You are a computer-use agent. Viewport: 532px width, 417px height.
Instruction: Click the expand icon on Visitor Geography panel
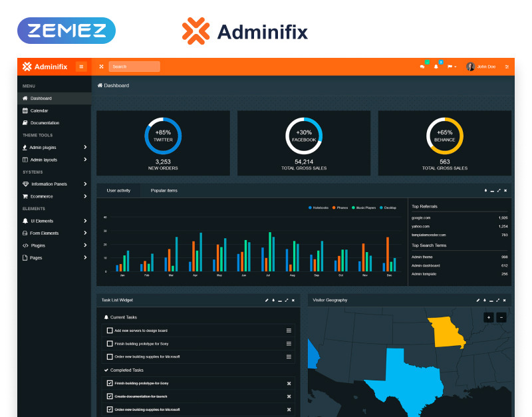[x=498, y=300]
